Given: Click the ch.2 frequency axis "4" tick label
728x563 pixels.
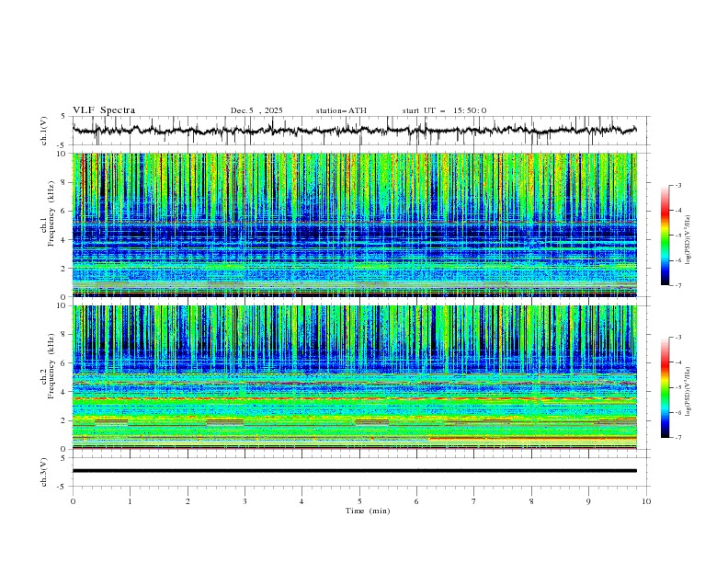Looking at the screenshot, I should [64, 392].
